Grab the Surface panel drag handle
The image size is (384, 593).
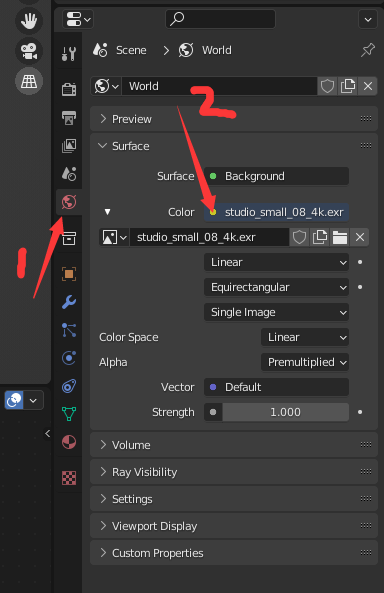pyautogui.click(x=365, y=146)
